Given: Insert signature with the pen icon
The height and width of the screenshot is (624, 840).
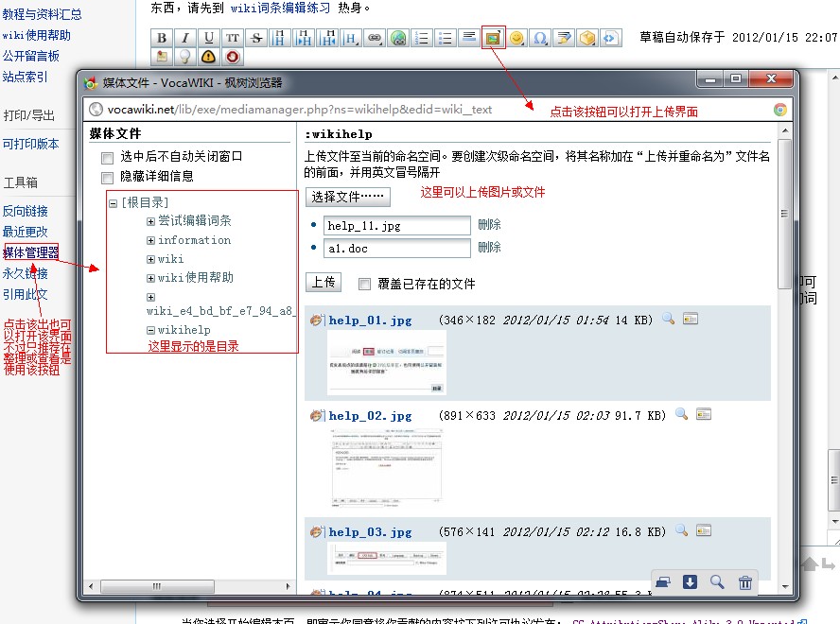Looking at the screenshot, I should tap(564, 38).
